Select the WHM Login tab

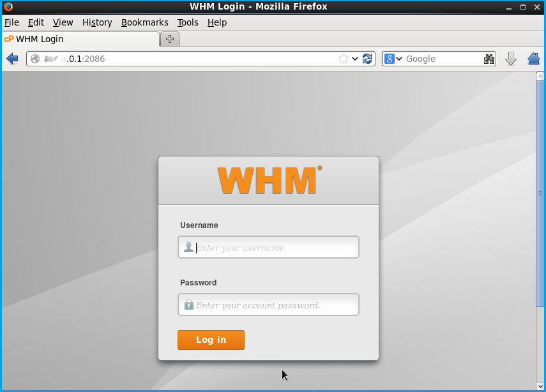coord(80,39)
